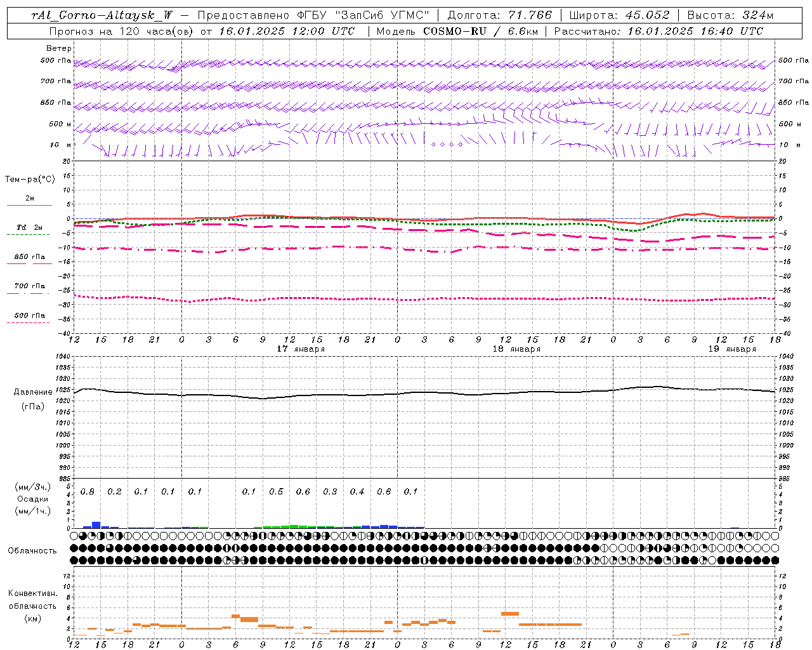Click the 0.4 precipitation value

click(357, 492)
